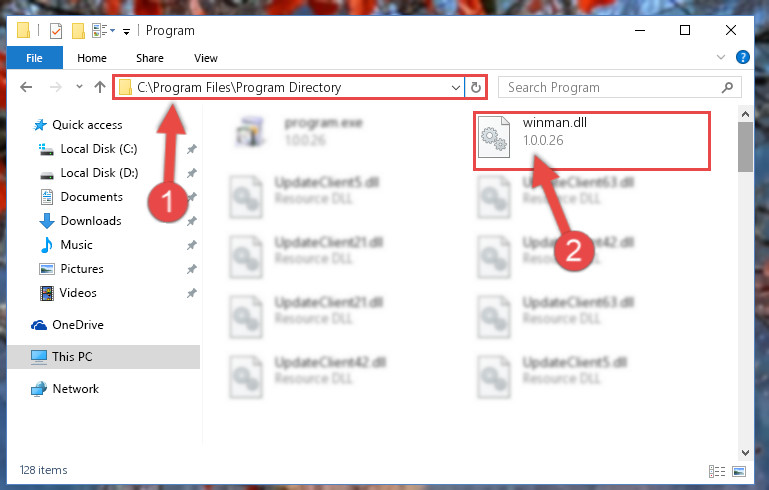
Task: Click the Search Program field
Action: click(x=612, y=87)
